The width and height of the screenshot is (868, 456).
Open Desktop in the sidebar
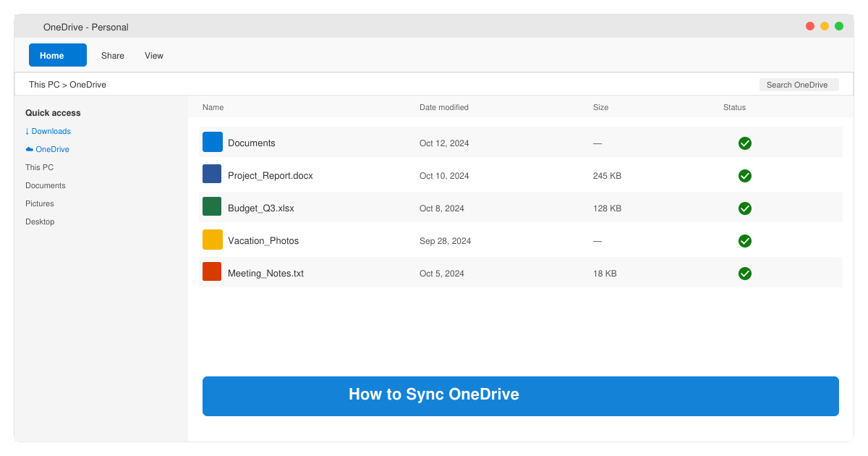pos(40,221)
